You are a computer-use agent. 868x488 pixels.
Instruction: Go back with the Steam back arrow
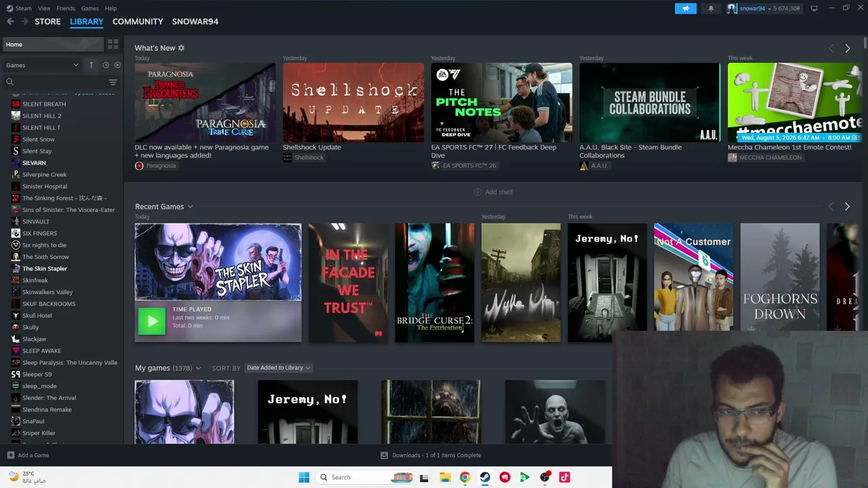pos(10,22)
